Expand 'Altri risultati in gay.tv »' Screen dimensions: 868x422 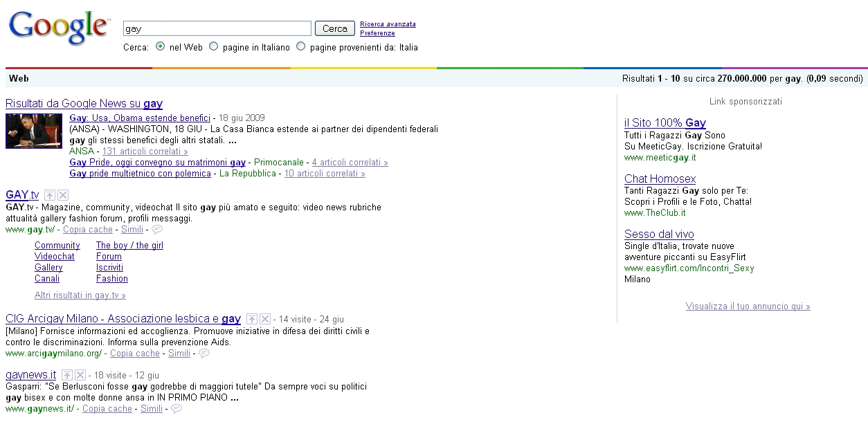pyautogui.click(x=80, y=295)
